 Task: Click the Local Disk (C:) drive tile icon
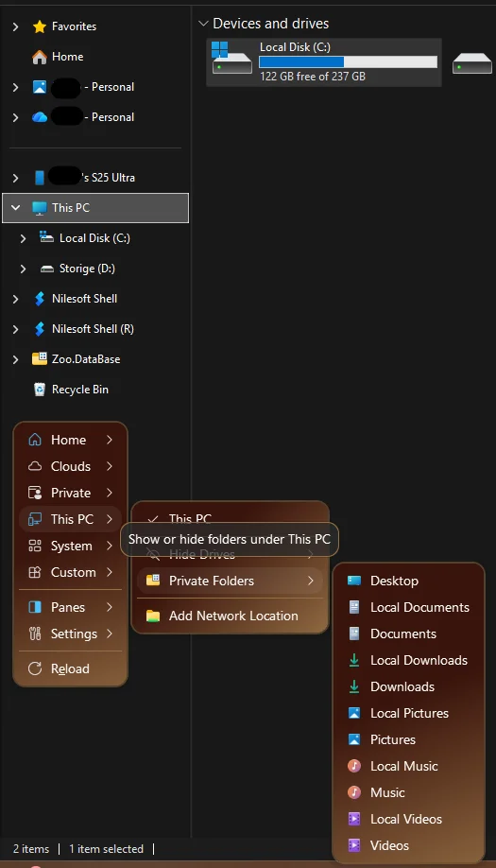click(231, 58)
